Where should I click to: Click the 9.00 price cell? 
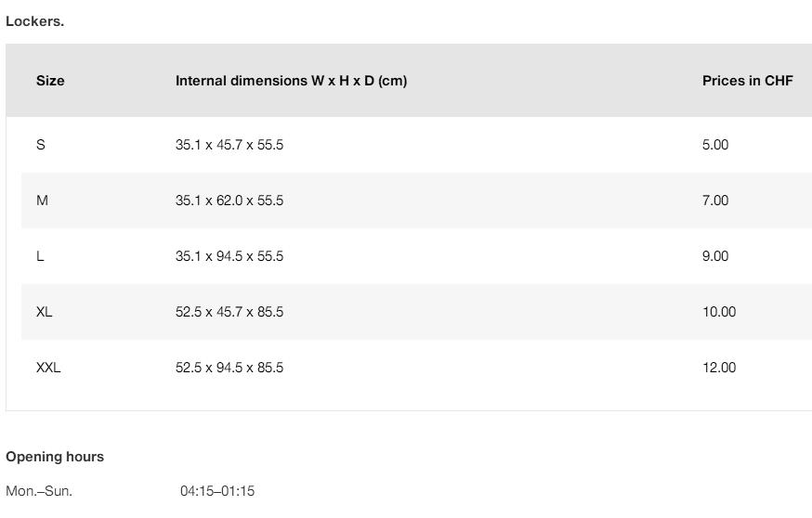715,256
